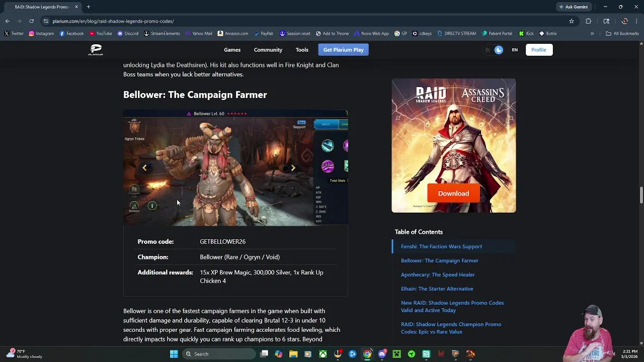Jump to Fenshi: The Faction Wars Support
Viewport: 644px width, 362px height.
(441, 246)
